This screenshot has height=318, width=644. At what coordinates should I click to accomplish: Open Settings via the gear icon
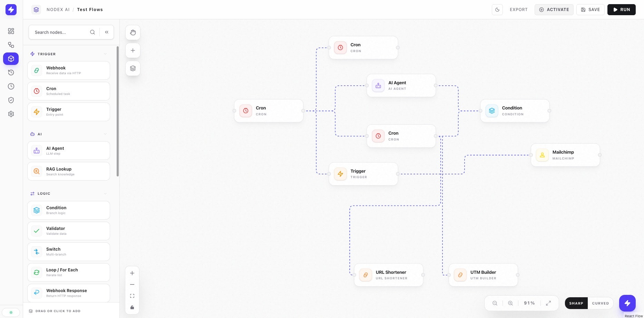11,114
